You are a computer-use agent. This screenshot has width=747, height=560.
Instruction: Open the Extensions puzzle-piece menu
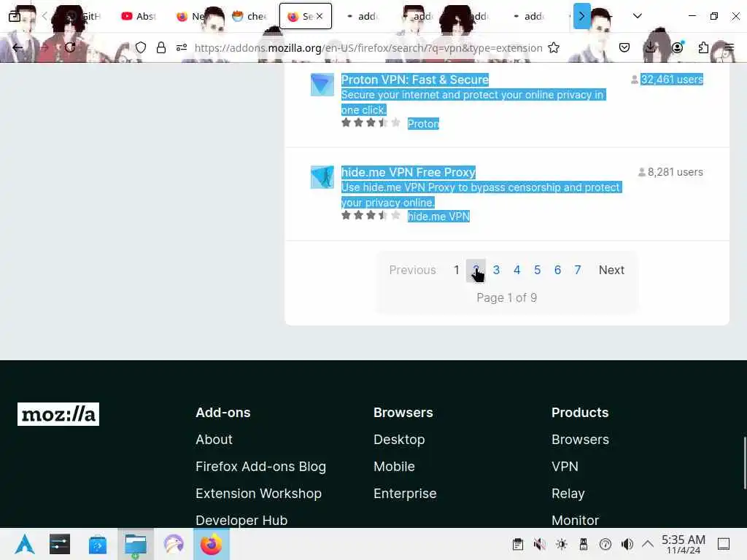[x=703, y=47]
